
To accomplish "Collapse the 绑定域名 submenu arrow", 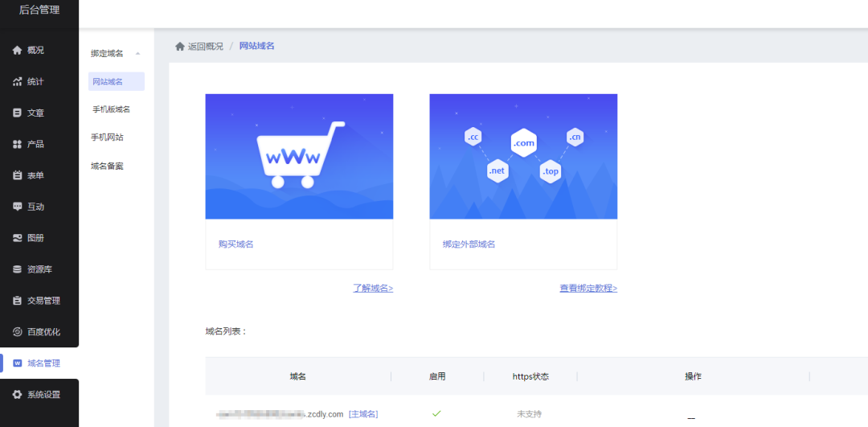I will pyautogui.click(x=138, y=54).
